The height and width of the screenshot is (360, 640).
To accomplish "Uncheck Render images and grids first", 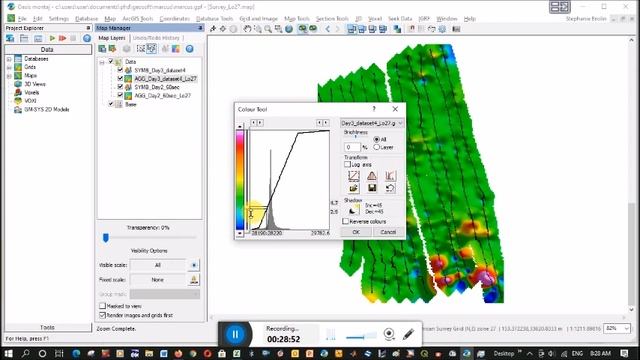I will point(102,315).
